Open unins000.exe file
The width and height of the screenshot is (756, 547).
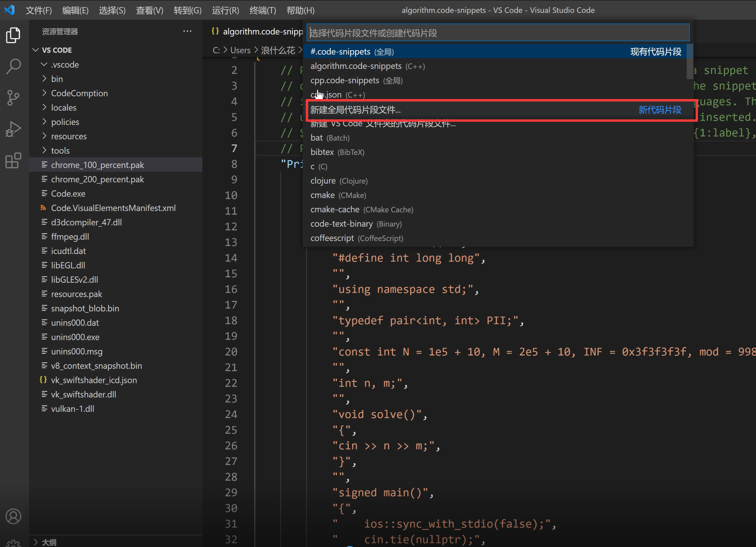[116, 337]
